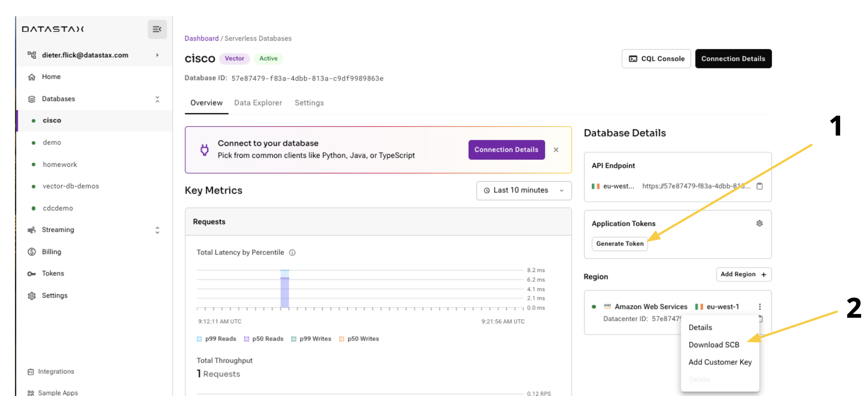
Task: Click the database ID 57e87479-f83a-4dbb-813a-c9df9989863e
Action: [307, 78]
